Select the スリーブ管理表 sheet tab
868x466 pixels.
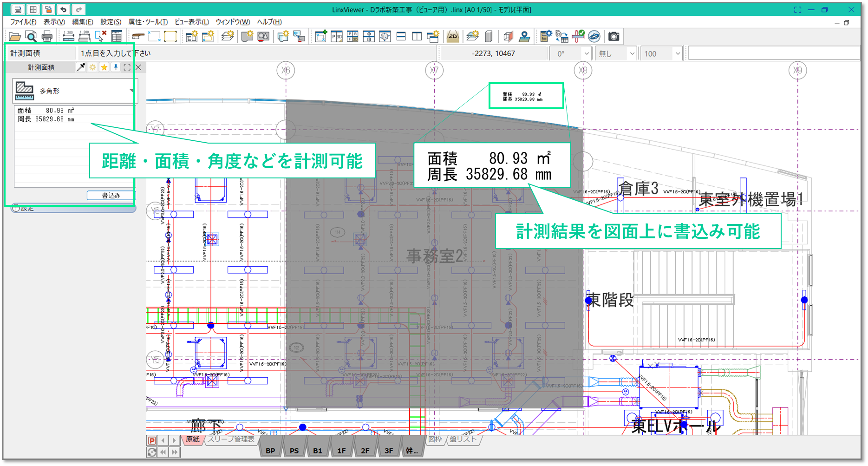coord(231,439)
